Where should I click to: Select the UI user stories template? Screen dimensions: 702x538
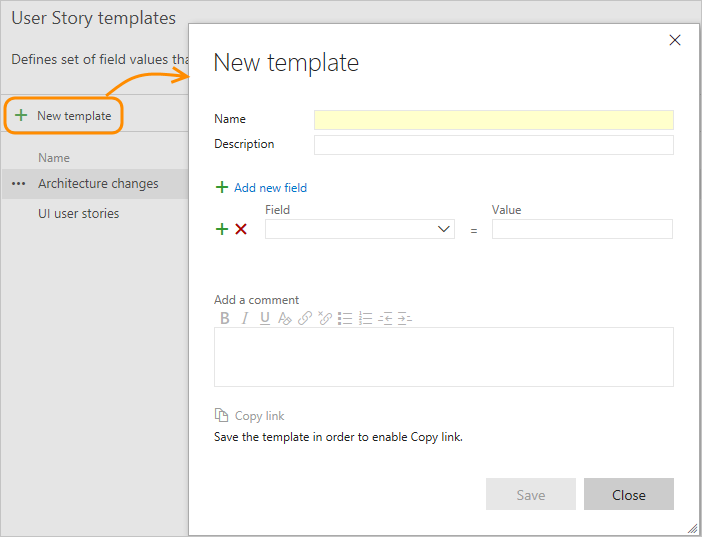[x=78, y=213]
